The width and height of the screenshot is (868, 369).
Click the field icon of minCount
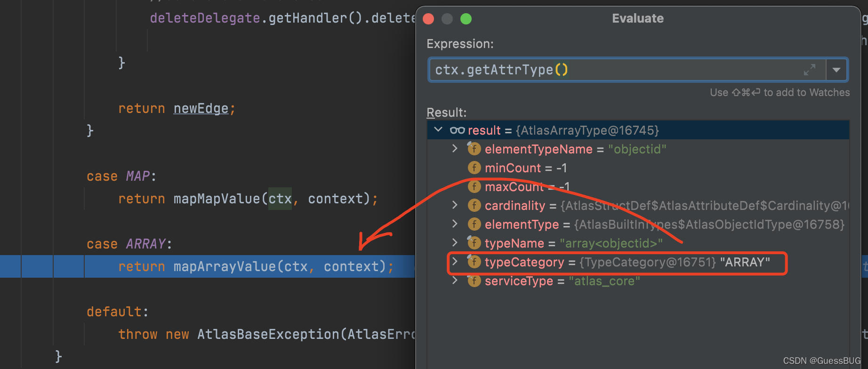coord(474,168)
